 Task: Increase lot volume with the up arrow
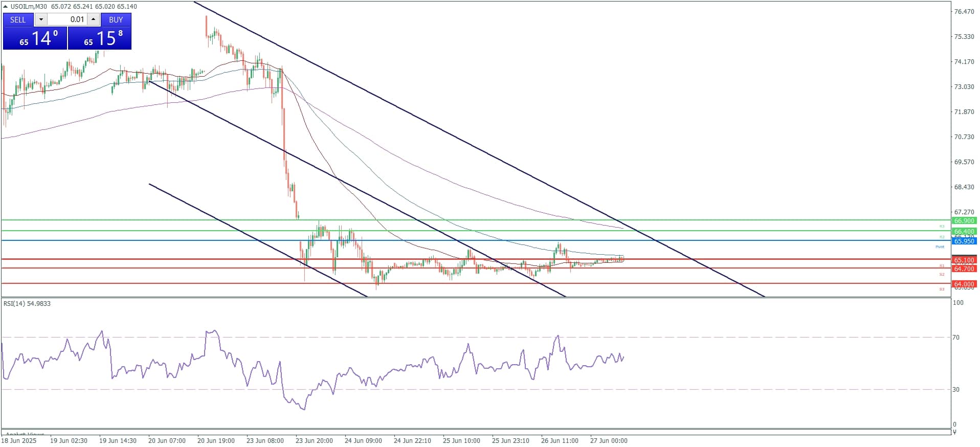93,19
